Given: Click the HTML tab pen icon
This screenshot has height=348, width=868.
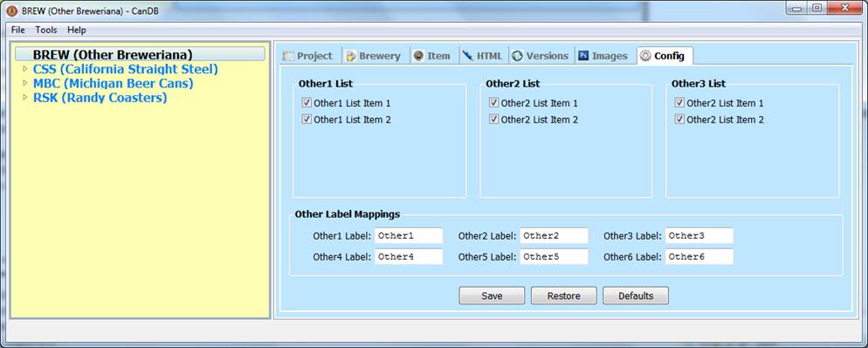Looking at the screenshot, I should 468,56.
